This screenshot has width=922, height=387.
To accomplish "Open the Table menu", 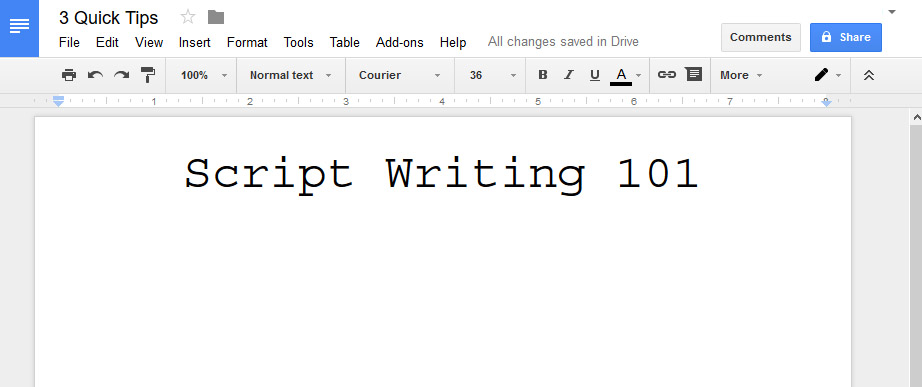I will pyautogui.click(x=345, y=42).
